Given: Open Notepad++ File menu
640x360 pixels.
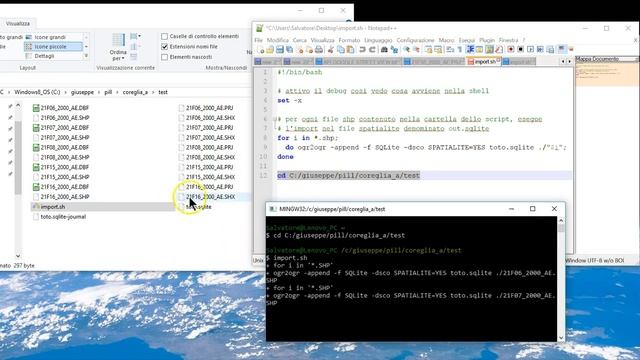Looking at the screenshot, I should (x=258, y=40).
